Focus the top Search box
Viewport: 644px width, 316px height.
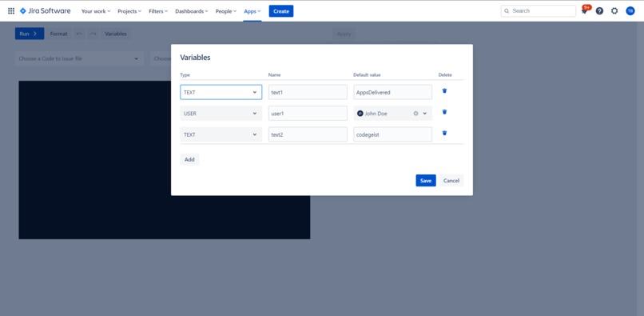(539, 11)
